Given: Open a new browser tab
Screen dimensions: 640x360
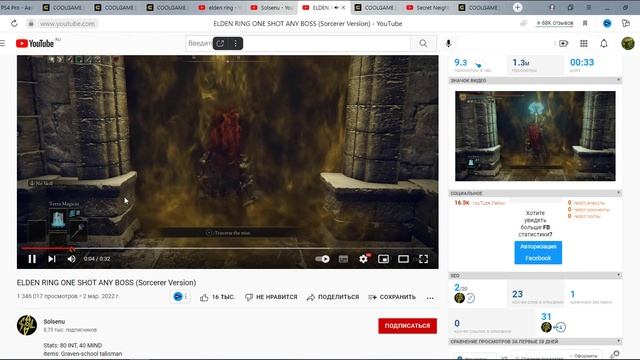Looking at the screenshot, I should tap(517, 8).
